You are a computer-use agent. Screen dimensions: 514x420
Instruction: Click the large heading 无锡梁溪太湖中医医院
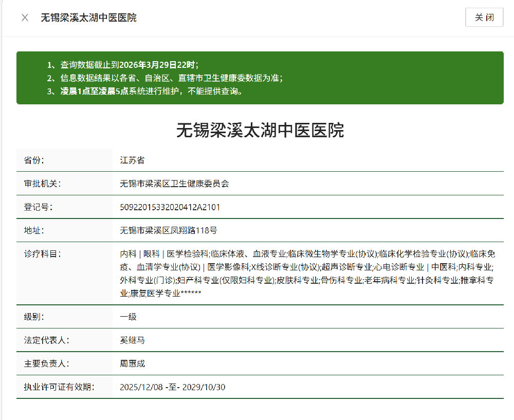point(260,130)
